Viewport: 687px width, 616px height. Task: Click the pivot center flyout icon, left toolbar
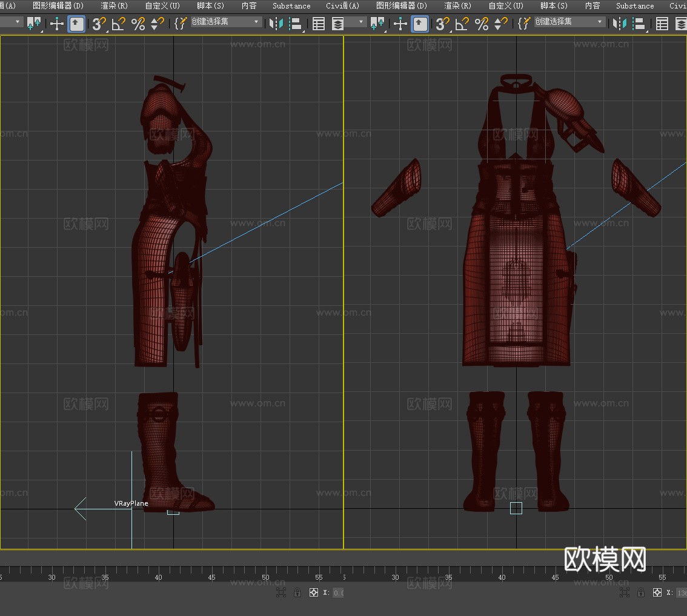(34, 24)
